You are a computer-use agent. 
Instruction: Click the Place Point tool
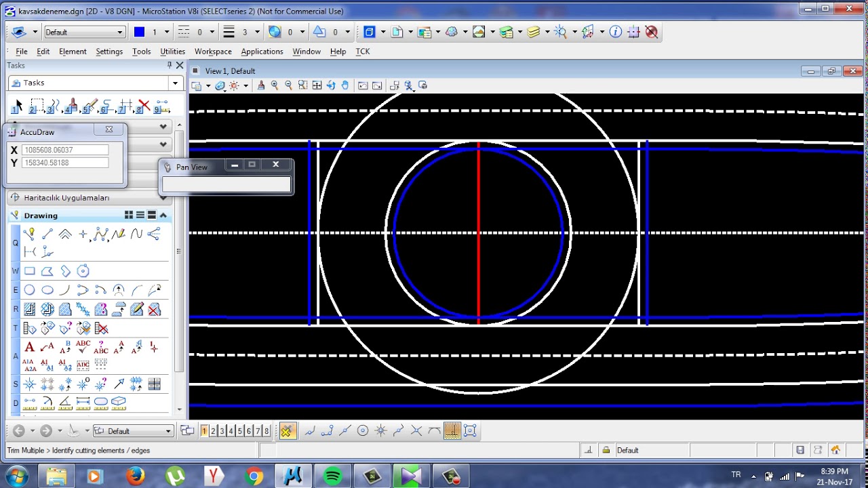[x=83, y=235]
